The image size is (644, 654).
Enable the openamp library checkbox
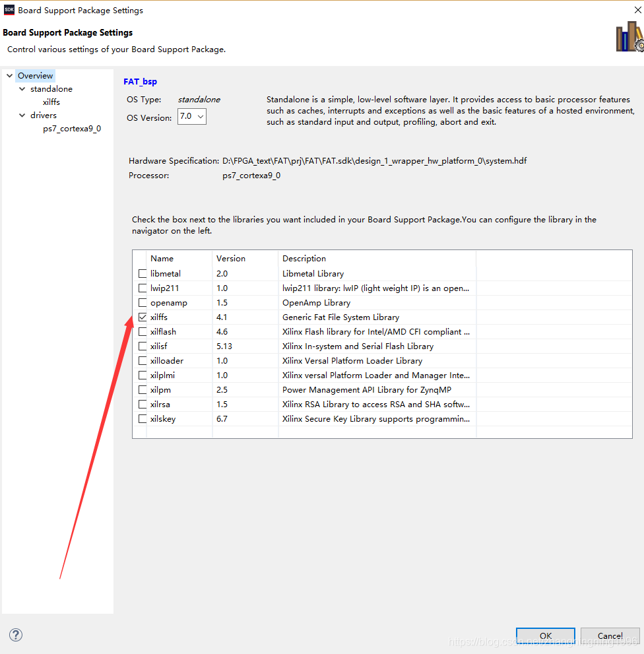[x=143, y=303]
